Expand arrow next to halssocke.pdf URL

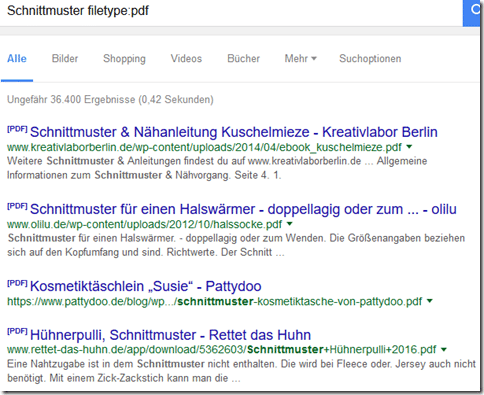[290, 224]
